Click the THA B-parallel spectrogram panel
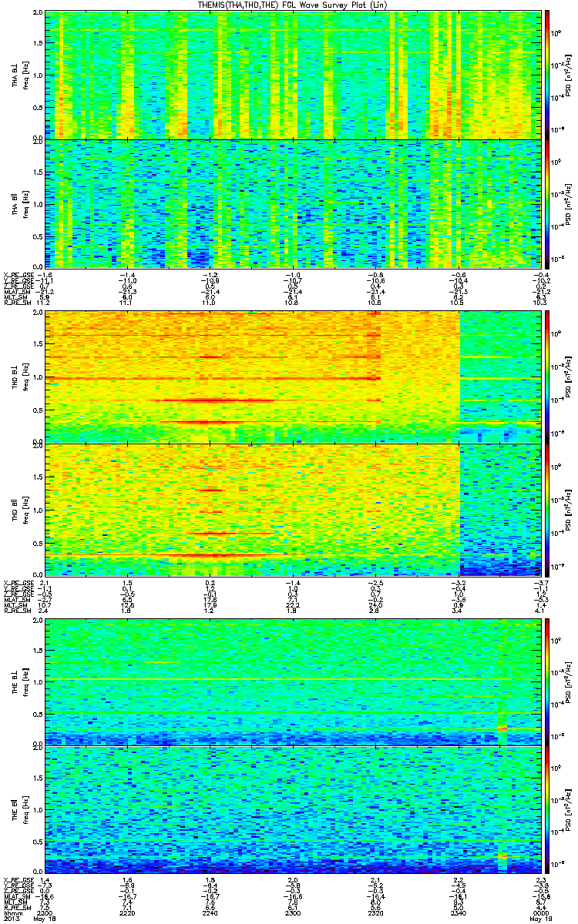The image size is (578, 924). point(292,203)
